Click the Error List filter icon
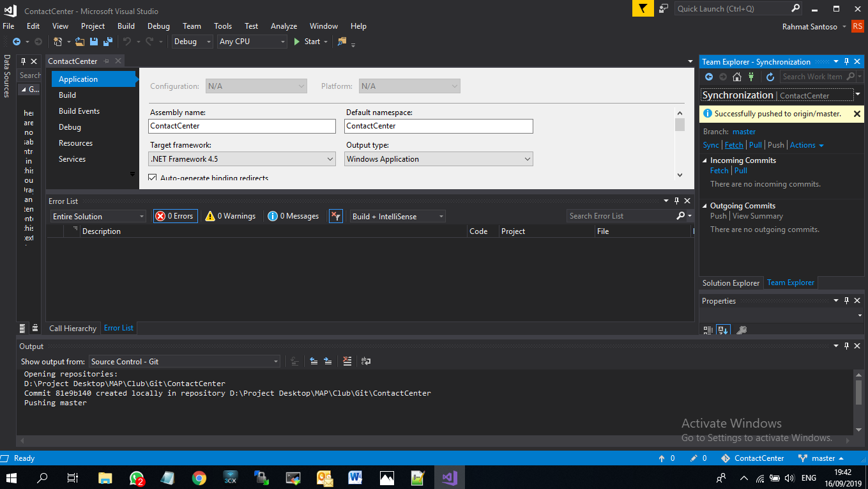868x489 pixels. (x=336, y=216)
